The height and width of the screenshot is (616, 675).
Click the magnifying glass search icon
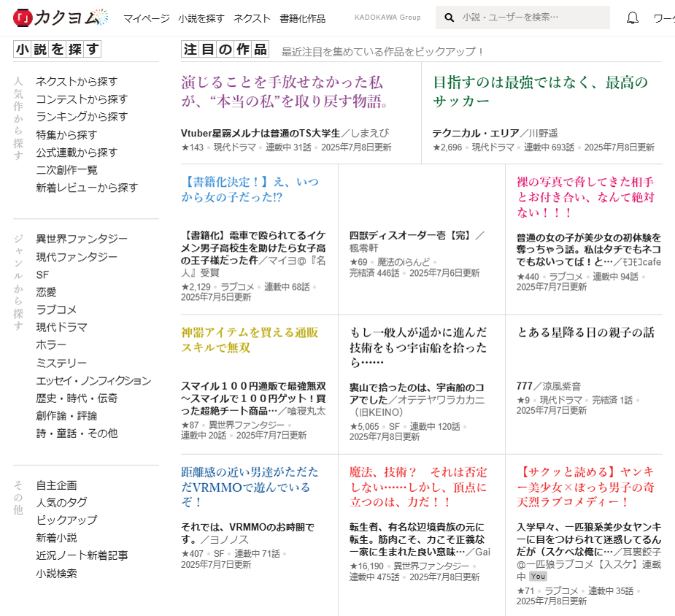coord(450,18)
